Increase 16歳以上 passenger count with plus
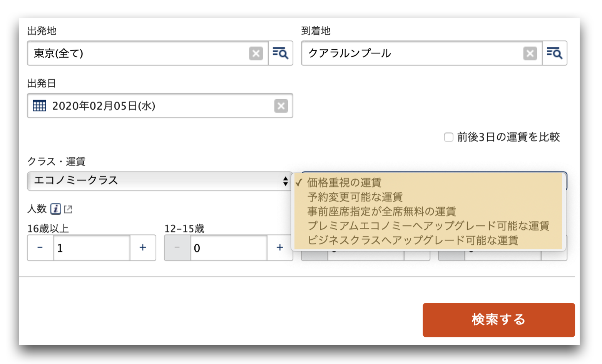Screen dimensions: 602x364 click(143, 248)
